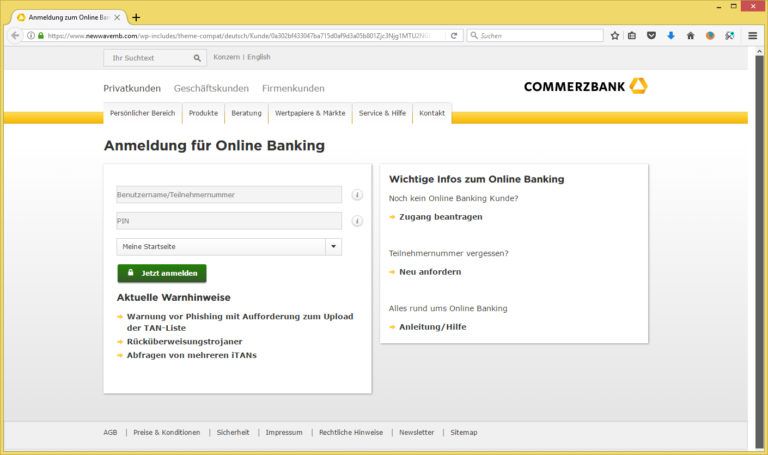This screenshot has width=768, height=455.
Task: Open the Anleitung/Hilfe link
Action: (432, 327)
